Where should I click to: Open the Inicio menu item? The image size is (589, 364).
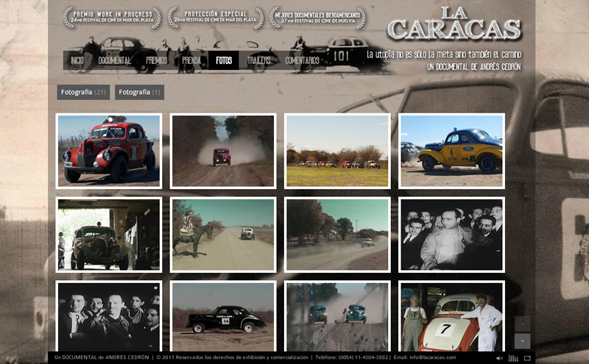77,60
